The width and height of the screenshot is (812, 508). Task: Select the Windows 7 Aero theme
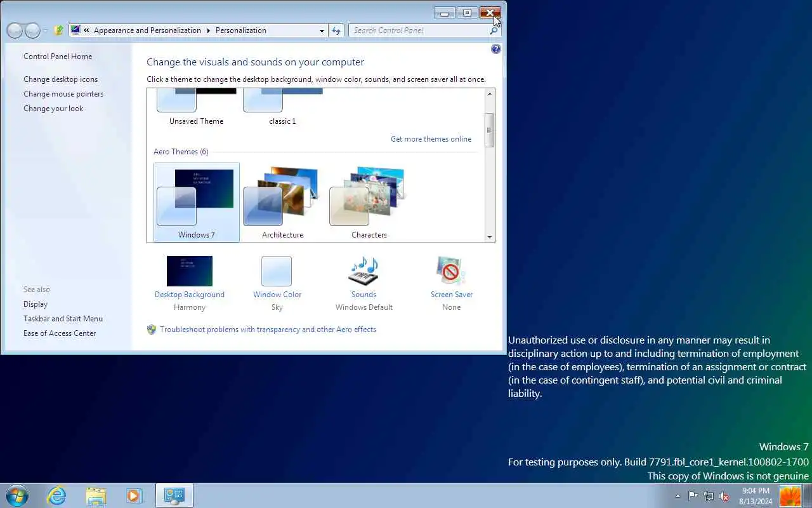197,203
